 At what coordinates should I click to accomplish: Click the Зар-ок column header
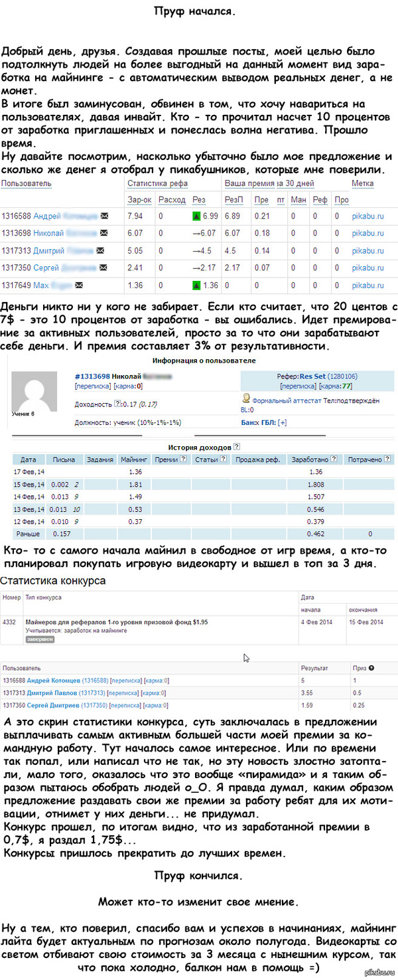pyautogui.click(x=139, y=199)
